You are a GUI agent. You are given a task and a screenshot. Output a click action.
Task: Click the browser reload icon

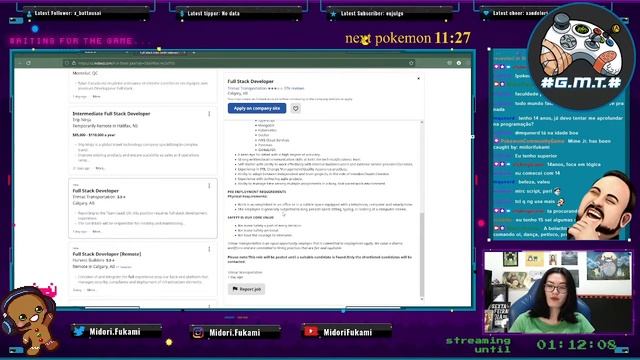pyautogui.click(x=29, y=63)
